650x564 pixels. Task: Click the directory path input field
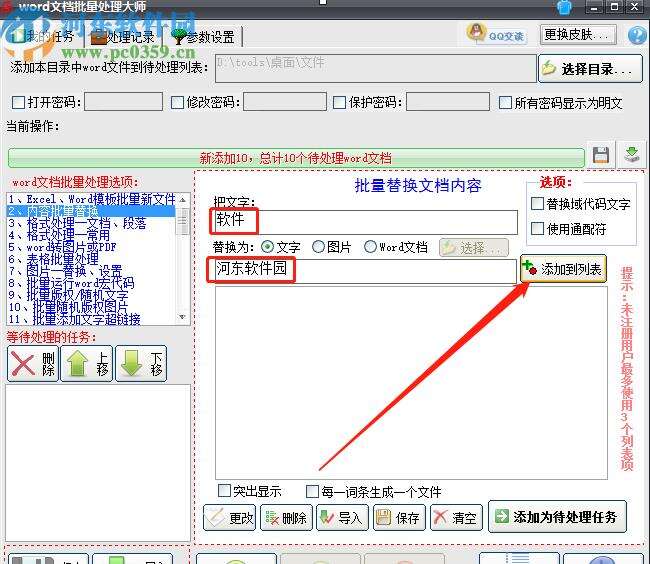(x=376, y=68)
